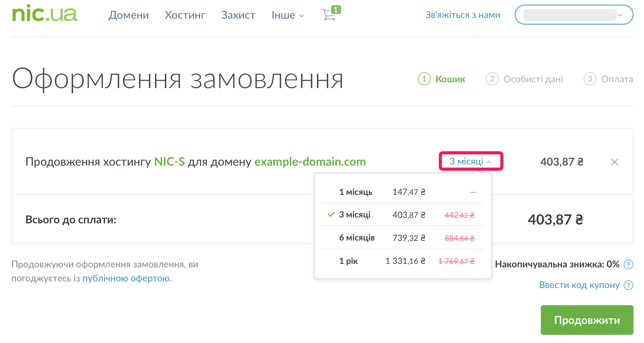Click the Оформлення замовлення heading

(178, 79)
